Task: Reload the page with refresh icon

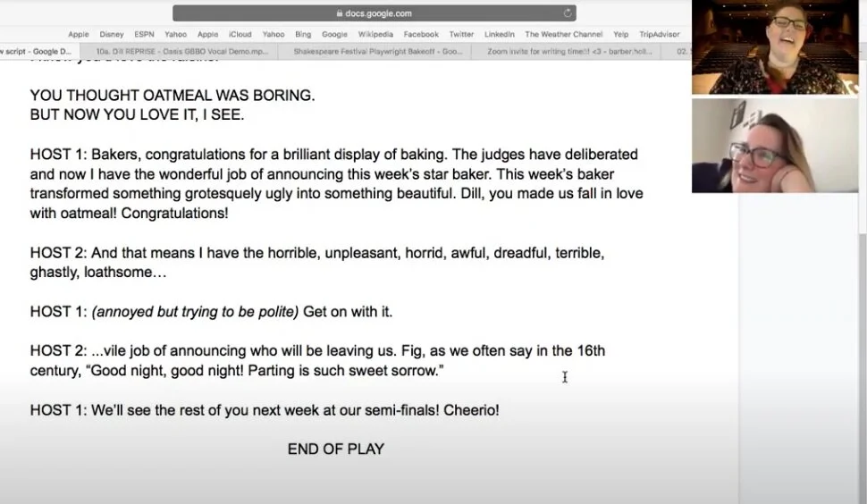Action: coord(568,13)
